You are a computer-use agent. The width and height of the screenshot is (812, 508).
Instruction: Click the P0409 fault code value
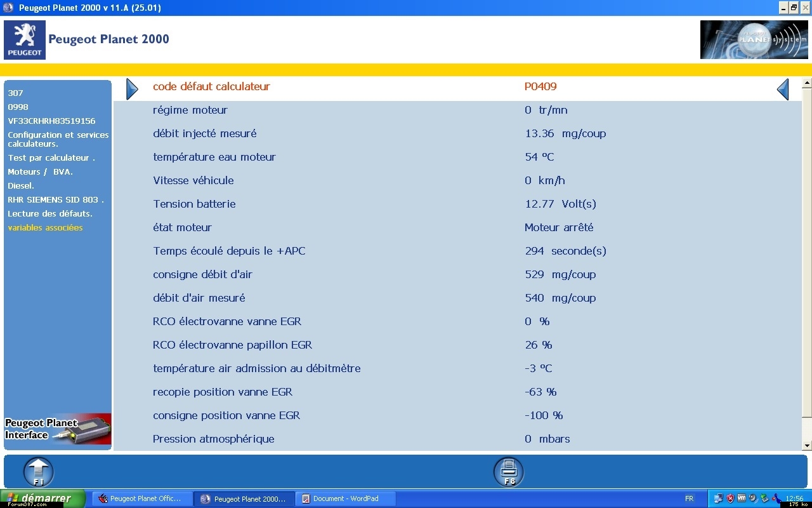point(540,87)
